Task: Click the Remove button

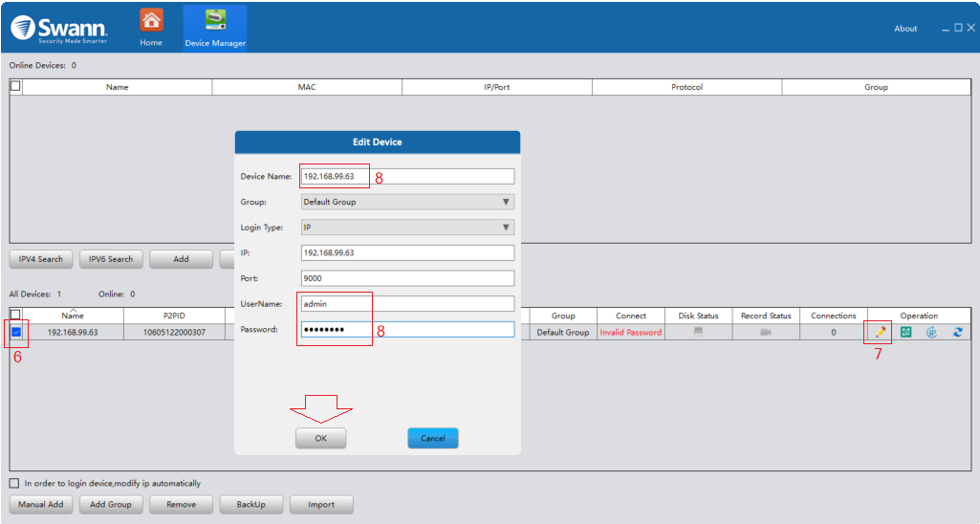Action: pyautogui.click(x=182, y=505)
